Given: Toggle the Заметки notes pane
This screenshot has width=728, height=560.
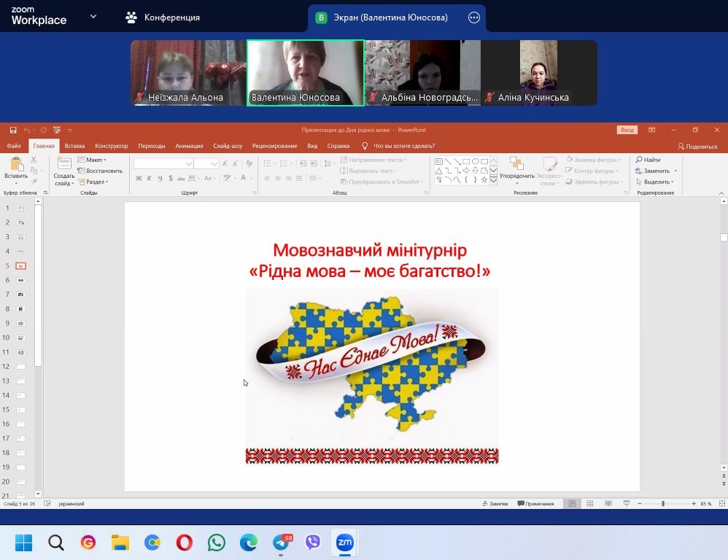Looking at the screenshot, I should click(495, 503).
